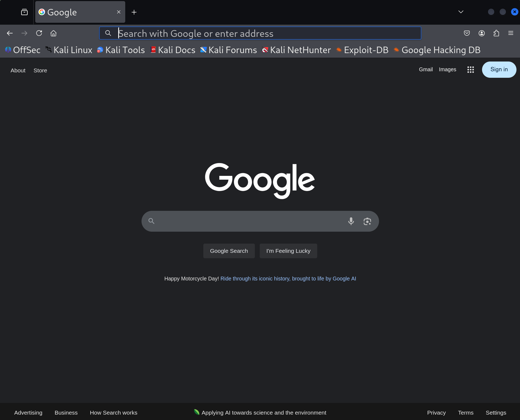Image resolution: width=520 pixels, height=420 pixels.
Task: Open Applying AI towards science link
Action: click(260, 412)
